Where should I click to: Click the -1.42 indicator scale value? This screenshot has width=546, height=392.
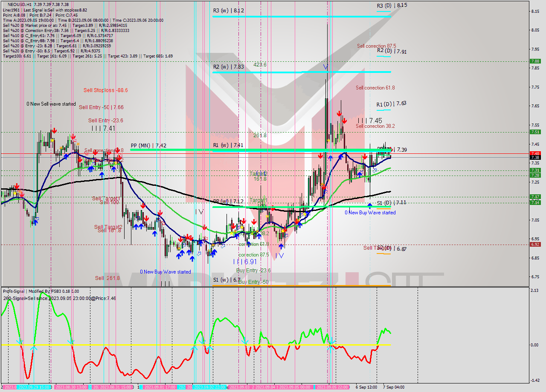(x=535, y=380)
